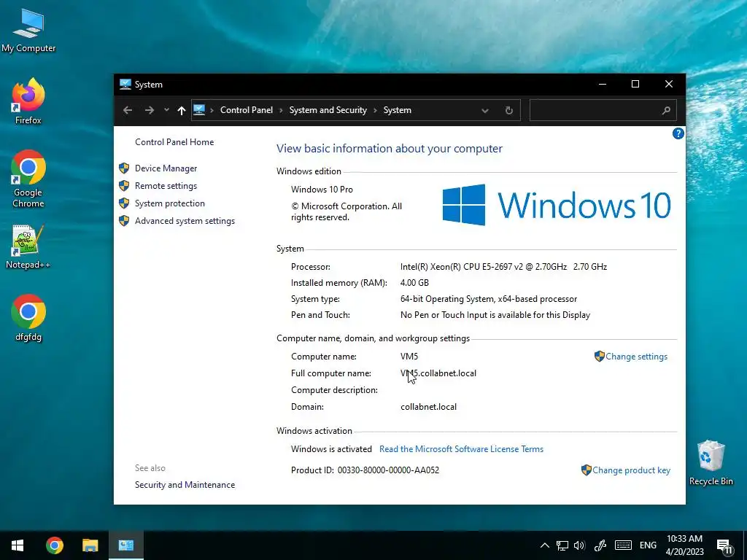Open the My Computer desktop icon
The image size is (747, 560).
click(x=28, y=31)
